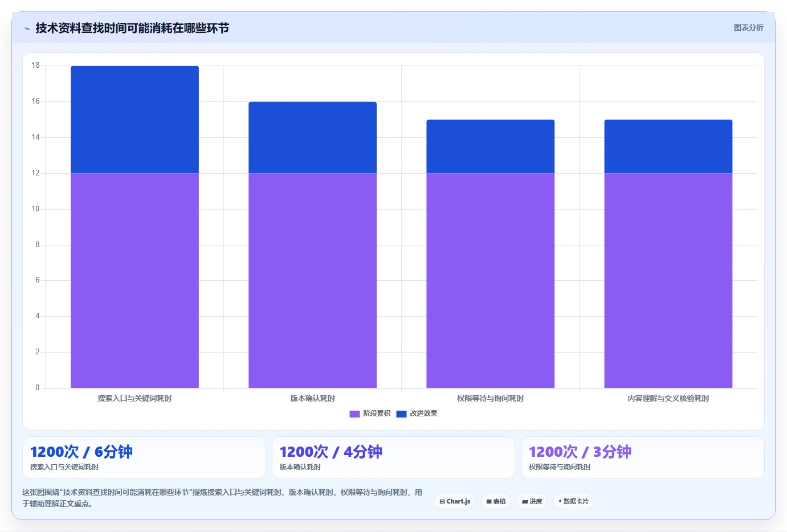The height and width of the screenshot is (532, 787).
Task: Click the blue 改进效果 legend swatch
Action: [x=401, y=414]
